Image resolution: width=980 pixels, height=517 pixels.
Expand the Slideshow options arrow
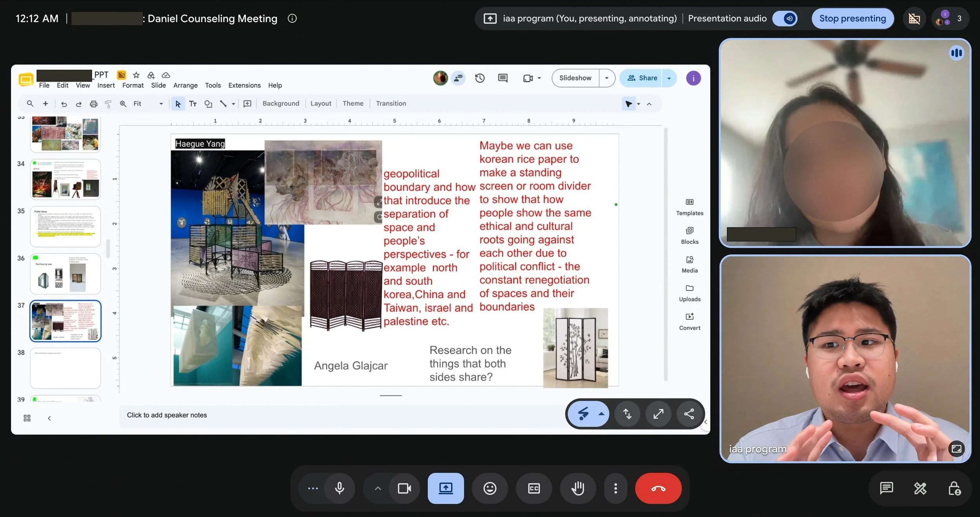(607, 78)
